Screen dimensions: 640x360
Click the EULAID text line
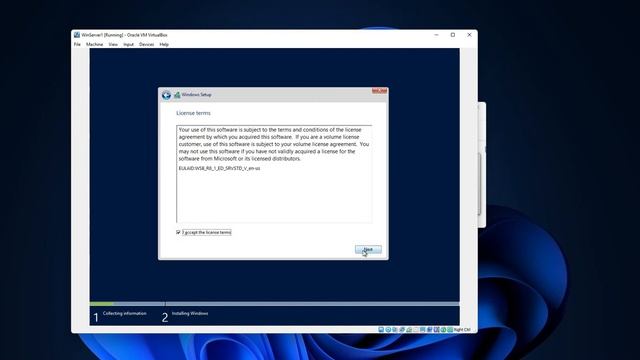coord(219,168)
